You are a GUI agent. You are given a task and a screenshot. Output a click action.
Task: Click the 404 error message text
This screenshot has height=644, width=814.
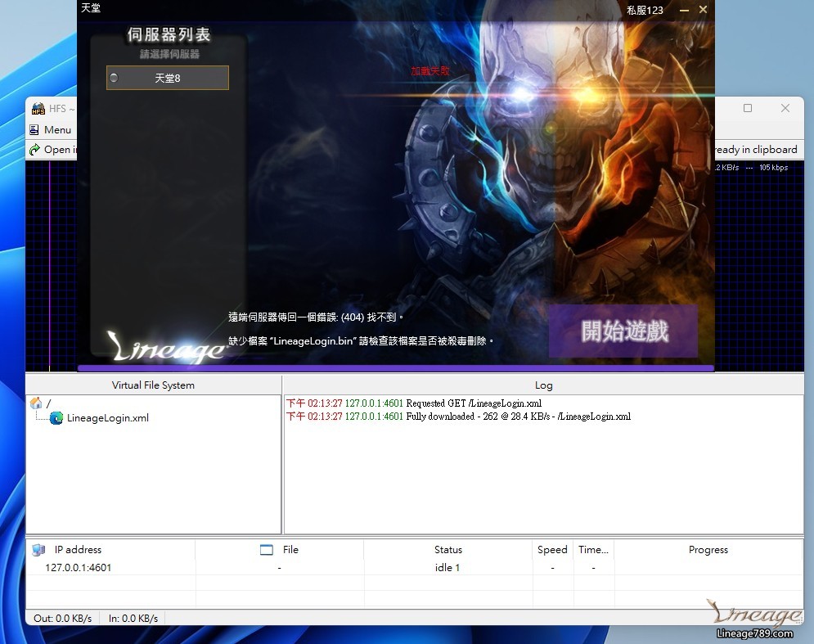pyautogui.click(x=316, y=317)
